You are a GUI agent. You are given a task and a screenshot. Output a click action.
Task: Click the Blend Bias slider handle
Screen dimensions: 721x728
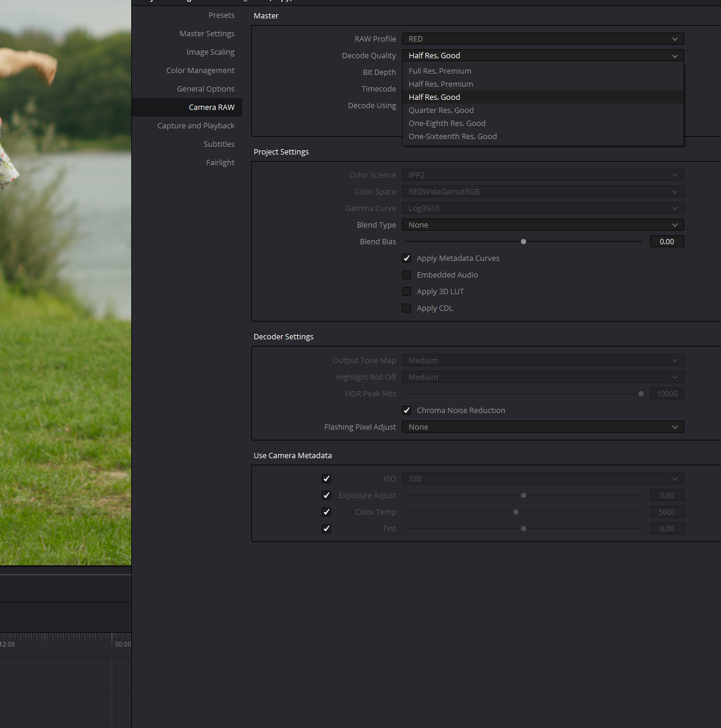[x=523, y=241]
